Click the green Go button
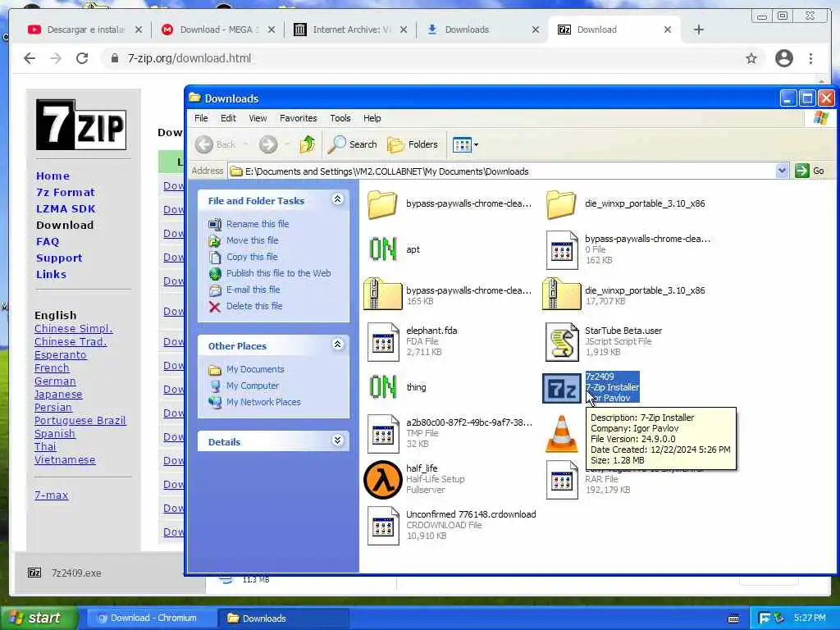The image size is (840, 630). [810, 171]
